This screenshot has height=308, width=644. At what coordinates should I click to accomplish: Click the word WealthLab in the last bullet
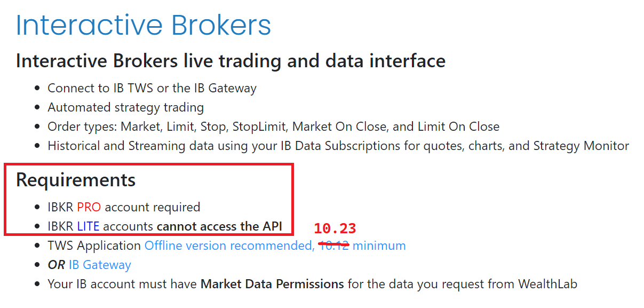[x=547, y=285]
